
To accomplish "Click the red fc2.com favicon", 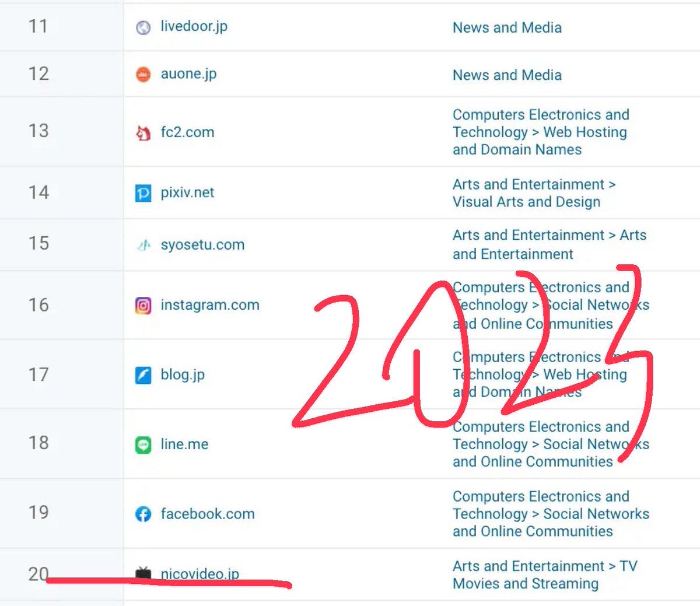I will [x=143, y=133].
